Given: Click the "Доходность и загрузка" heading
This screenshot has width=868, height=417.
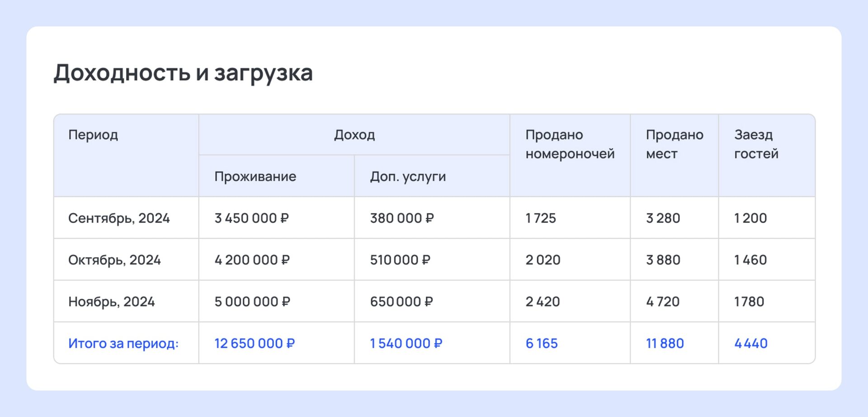Looking at the screenshot, I should (x=183, y=73).
